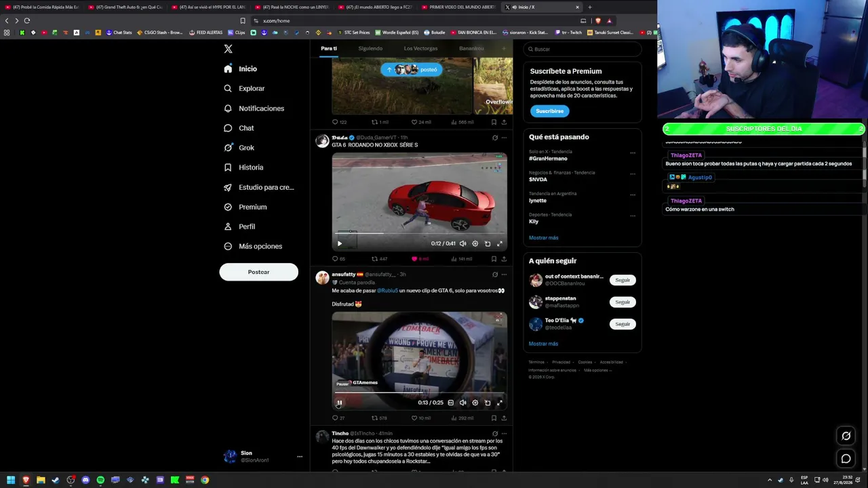
Task: Open Steam from the taskbar
Action: 56,480
